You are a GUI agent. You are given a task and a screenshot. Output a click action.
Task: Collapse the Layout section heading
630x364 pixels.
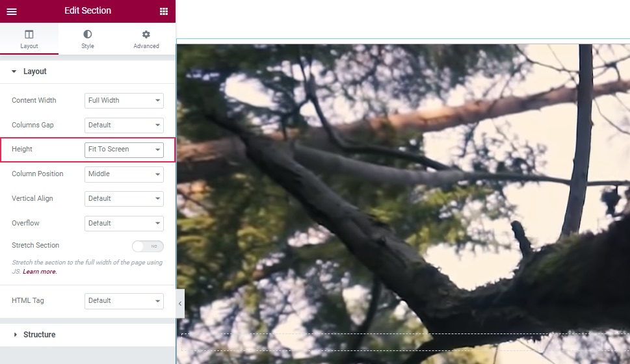click(x=88, y=71)
